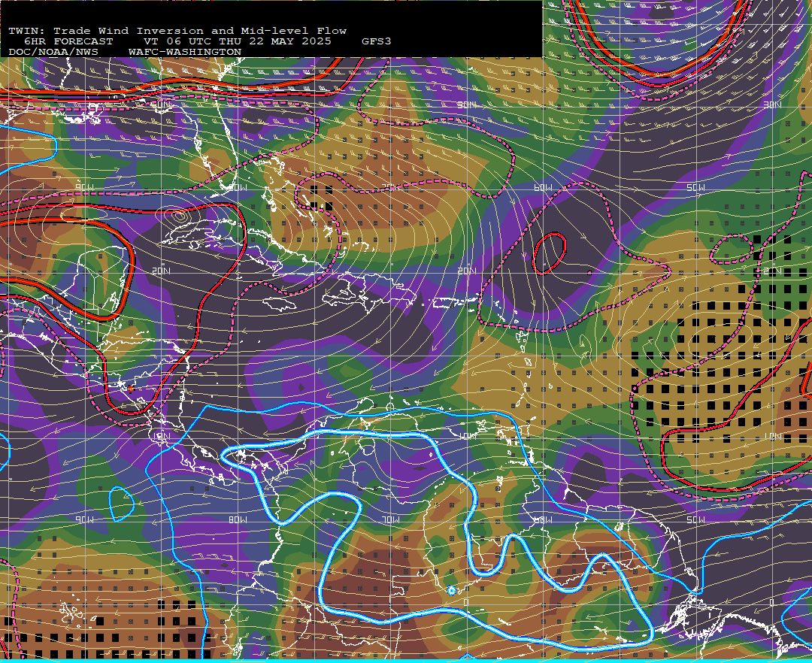812x663 pixels.
Task: Click the 20N label near the Yucatan
Action: click(x=161, y=271)
